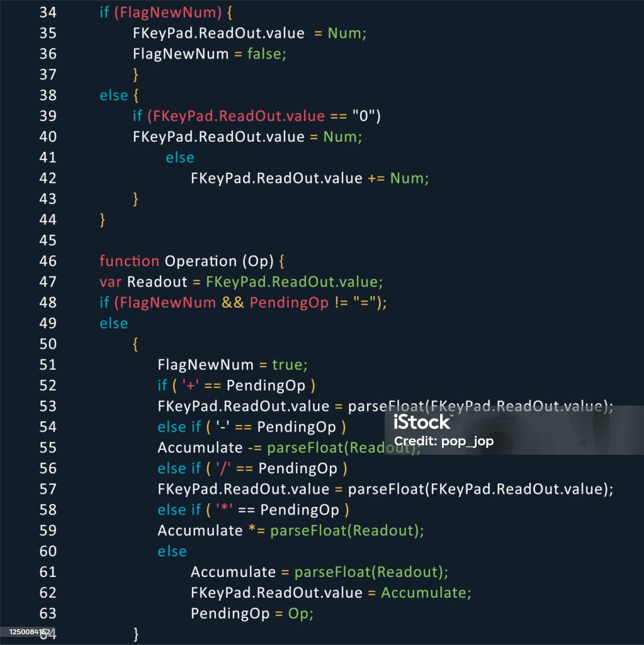The image size is (644, 645).
Task: Click line number 44 in the gutter
Action: point(48,220)
